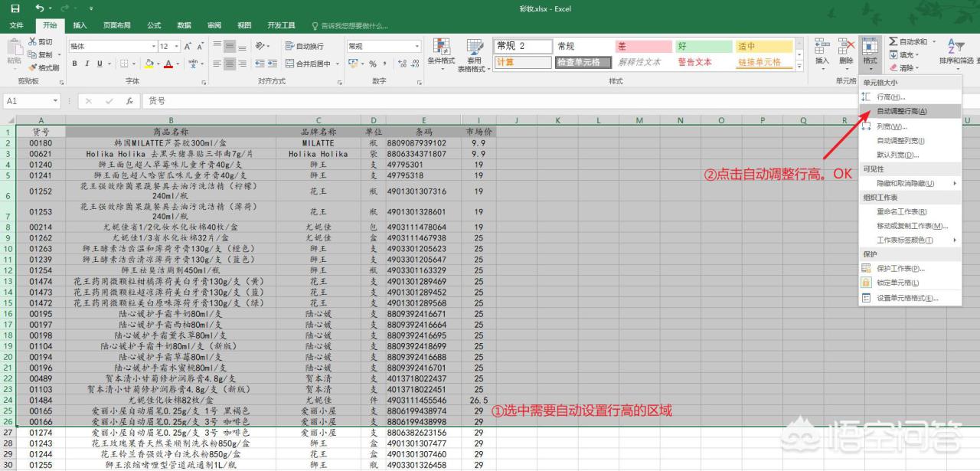Apply the yellow fill color bucket

pos(149,64)
